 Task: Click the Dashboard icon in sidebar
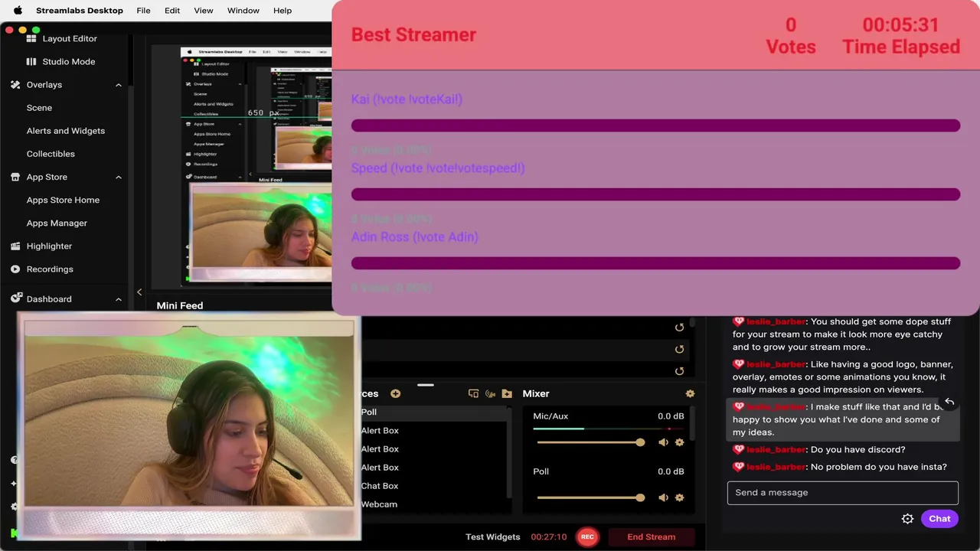tap(15, 299)
